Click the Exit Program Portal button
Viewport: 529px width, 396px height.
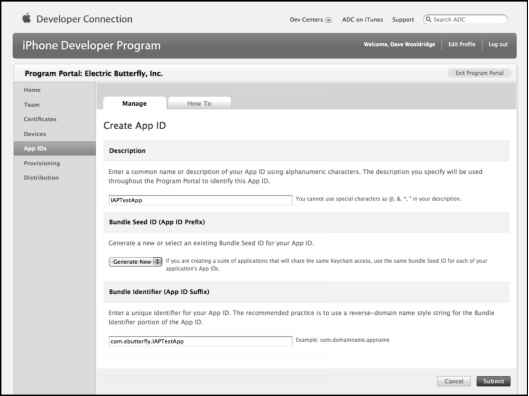pyautogui.click(x=479, y=73)
